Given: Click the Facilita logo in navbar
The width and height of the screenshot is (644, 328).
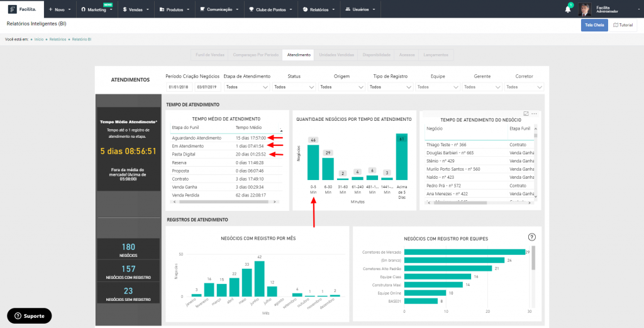Looking at the screenshot, I should click(23, 9).
